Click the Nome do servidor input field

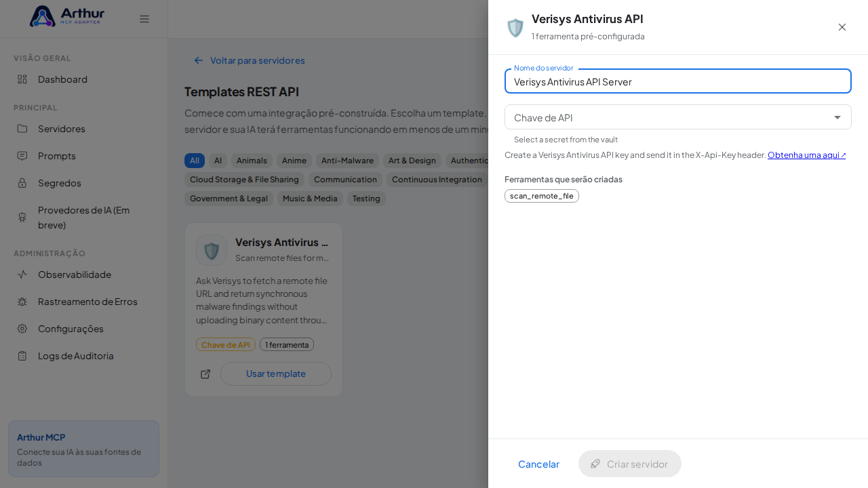(x=678, y=81)
